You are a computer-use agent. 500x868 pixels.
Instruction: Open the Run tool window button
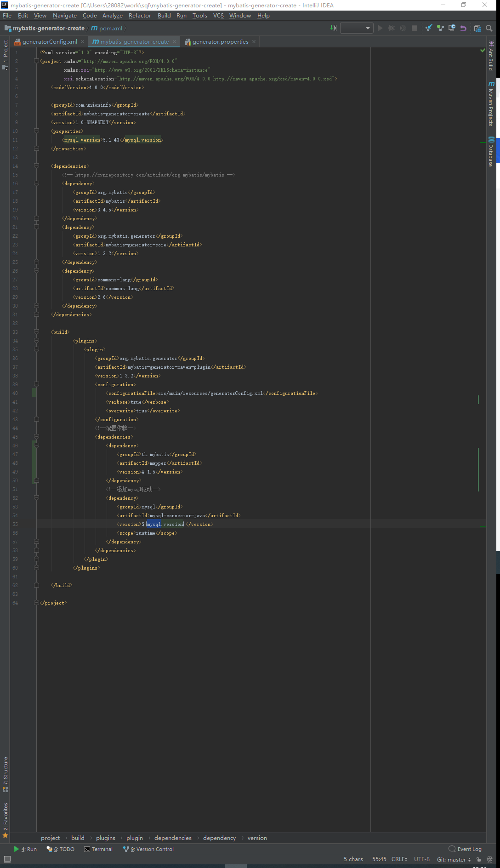point(25,849)
